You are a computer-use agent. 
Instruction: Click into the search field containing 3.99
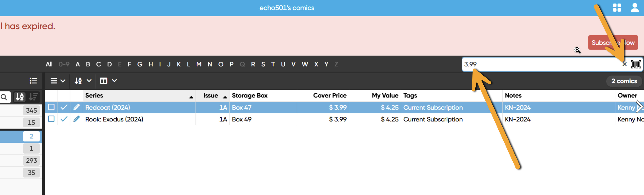click(537, 64)
